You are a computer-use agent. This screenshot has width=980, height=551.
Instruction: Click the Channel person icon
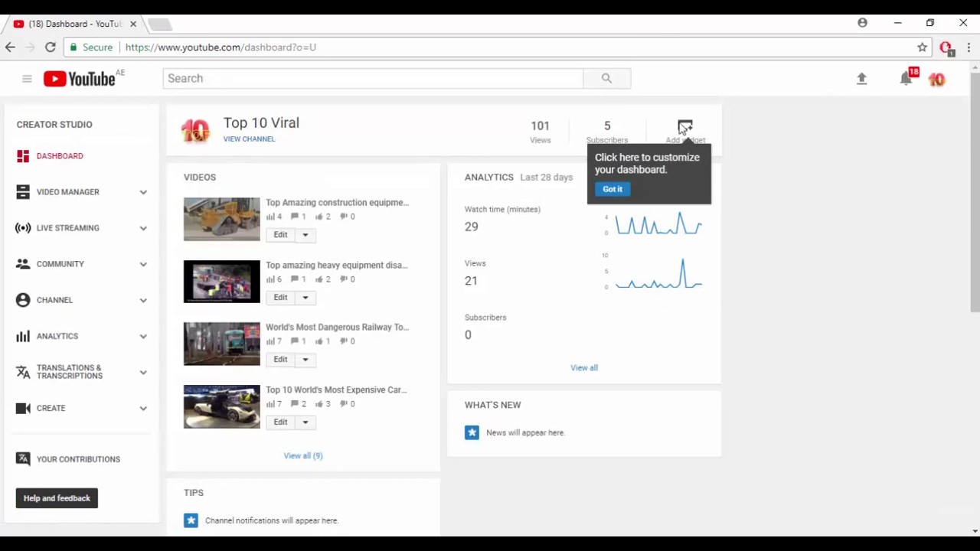(x=23, y=300)
